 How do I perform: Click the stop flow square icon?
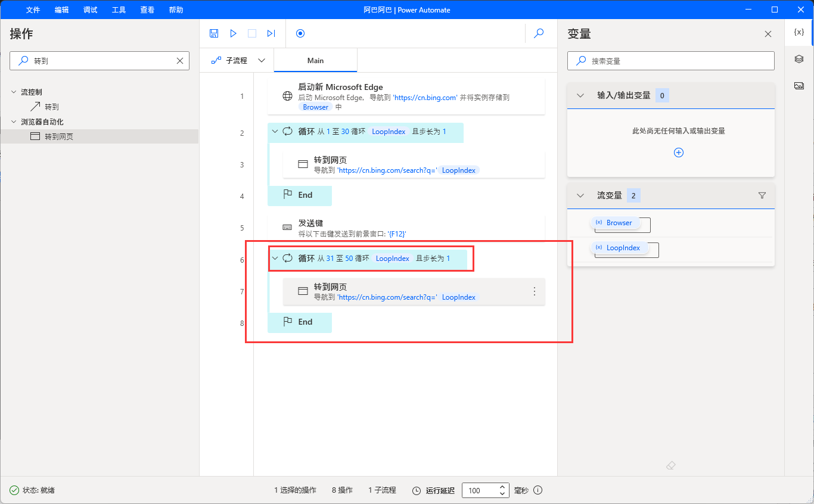[x=252, y=33]
